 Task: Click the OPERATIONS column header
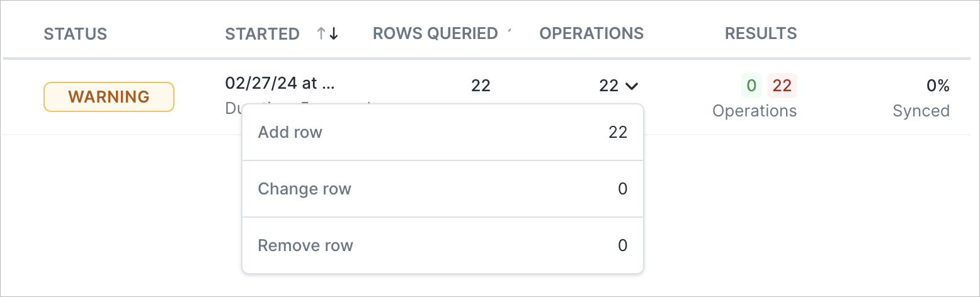pyautogui.click(x=591, y=33)
